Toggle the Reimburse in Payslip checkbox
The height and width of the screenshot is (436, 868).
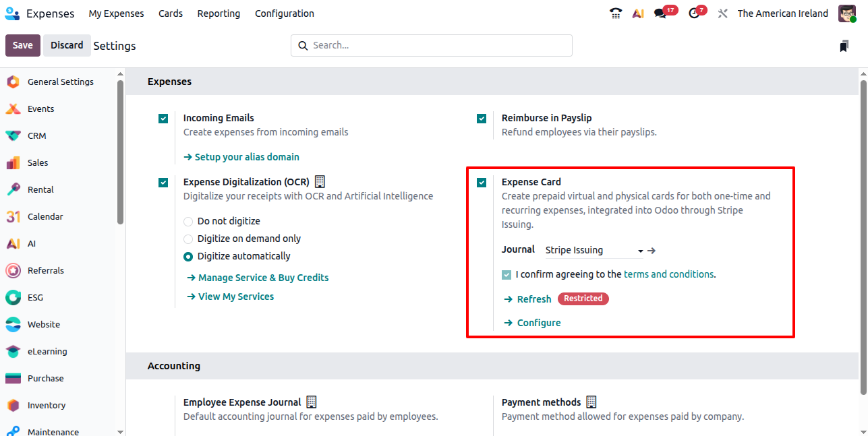482,119
